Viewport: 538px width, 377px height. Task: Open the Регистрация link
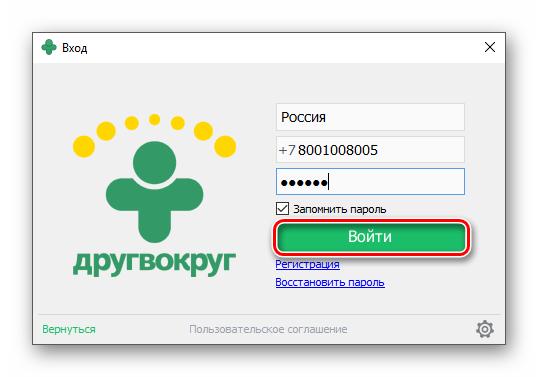click(307, 264)
